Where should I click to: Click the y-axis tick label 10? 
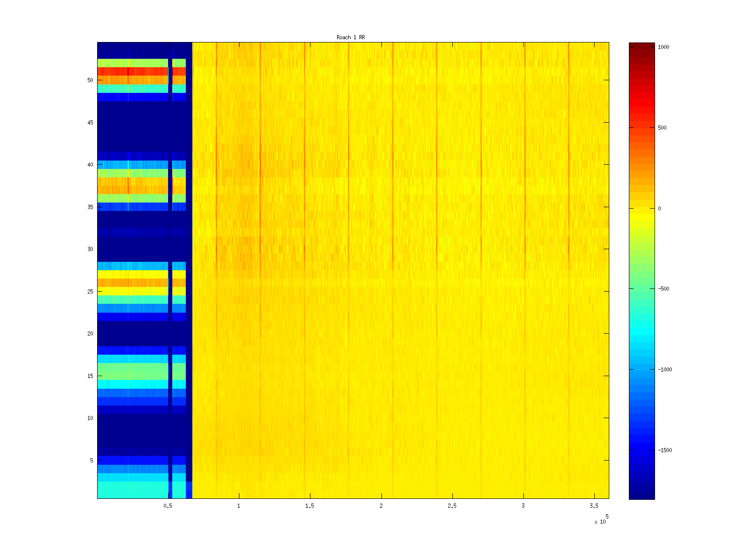pyautogui.click(x=90, y=418)
